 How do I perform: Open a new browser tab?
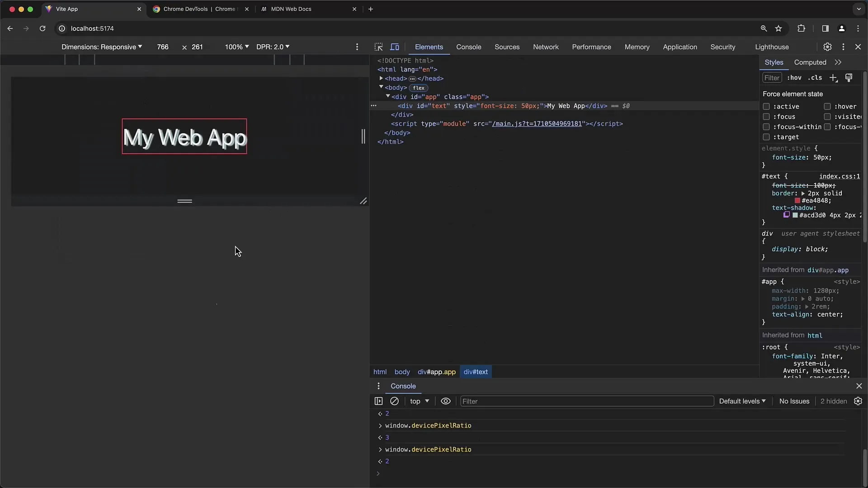371,9
